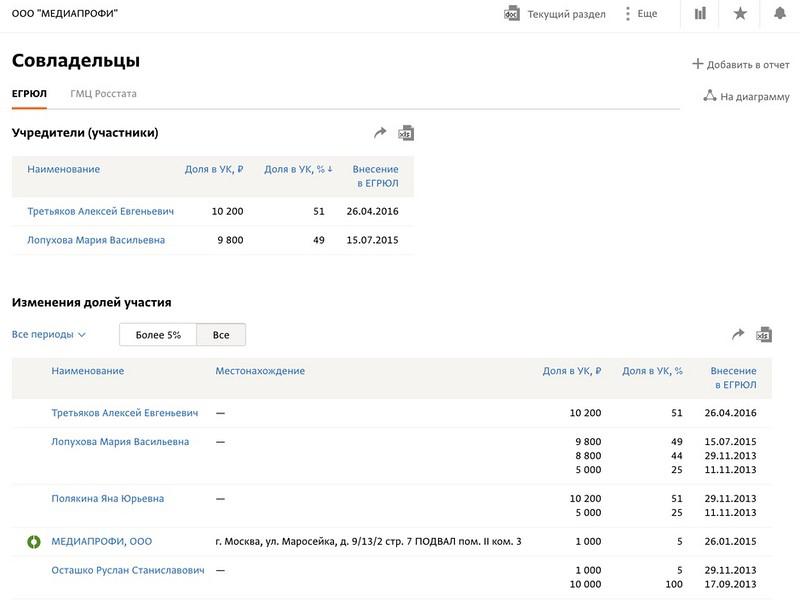Click the plus icon for Добавить в отчет
Image resolution: width=800 pixels, height=607 pixels.
697,64
